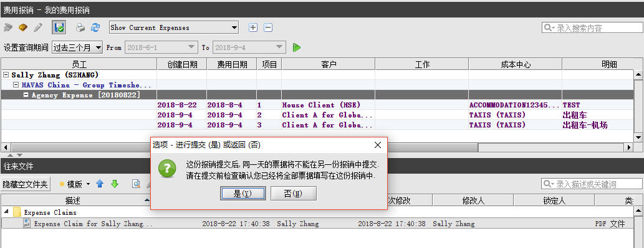Screen dimensions: 644x248
Task: Click the green question mark dialog icon
Action: [168, 169]
